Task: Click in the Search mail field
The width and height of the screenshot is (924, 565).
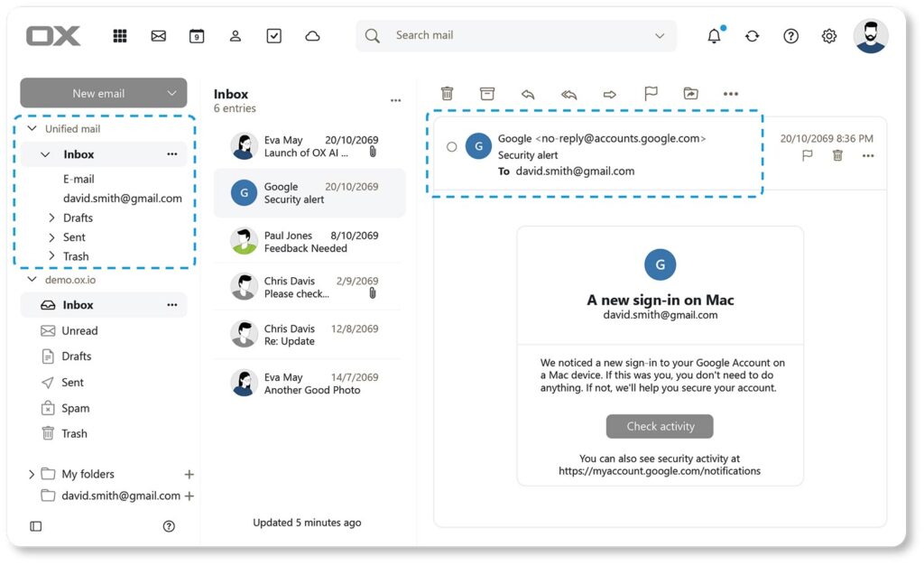Action: tap(514, 36)
